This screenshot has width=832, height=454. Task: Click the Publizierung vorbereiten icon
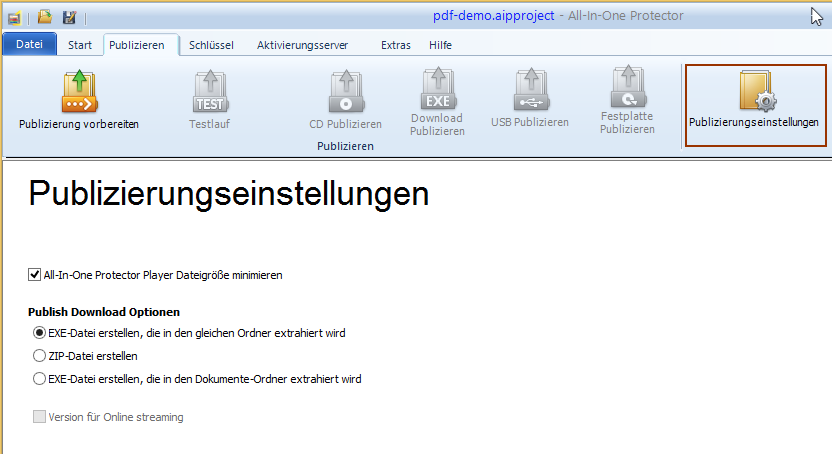78,92
